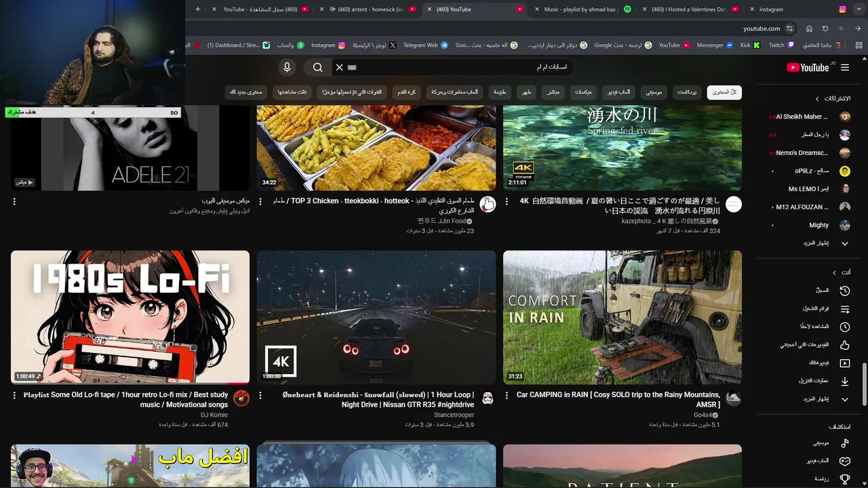Select the موسيقى filter chip
The height and width of the screenshot is (488, 868).
(x=654, y=92)
